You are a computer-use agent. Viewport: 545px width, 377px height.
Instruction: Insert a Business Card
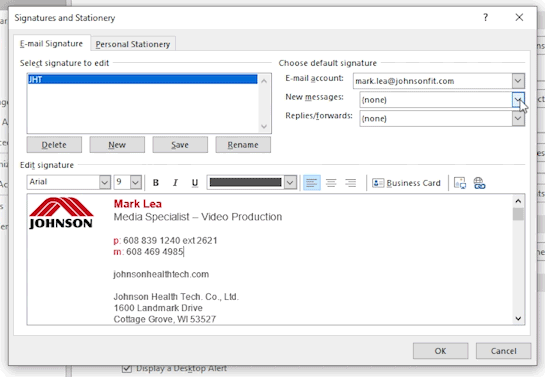(x=406, y=183)
